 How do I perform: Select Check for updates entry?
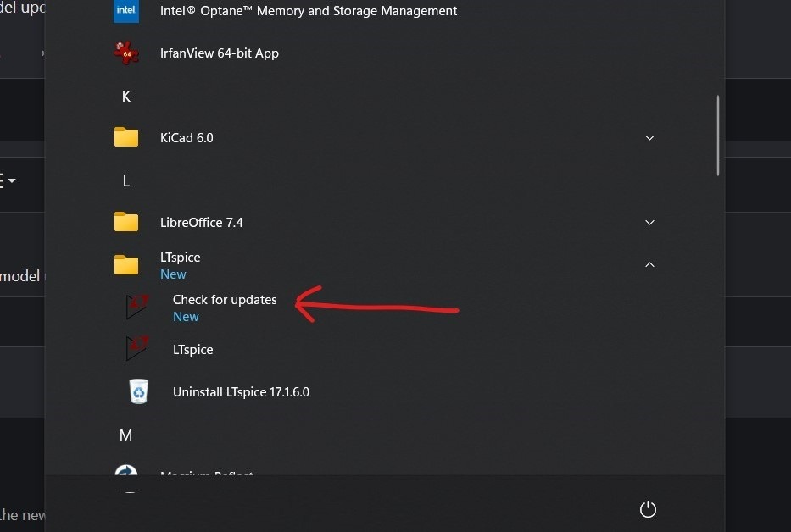coord(225,300)
